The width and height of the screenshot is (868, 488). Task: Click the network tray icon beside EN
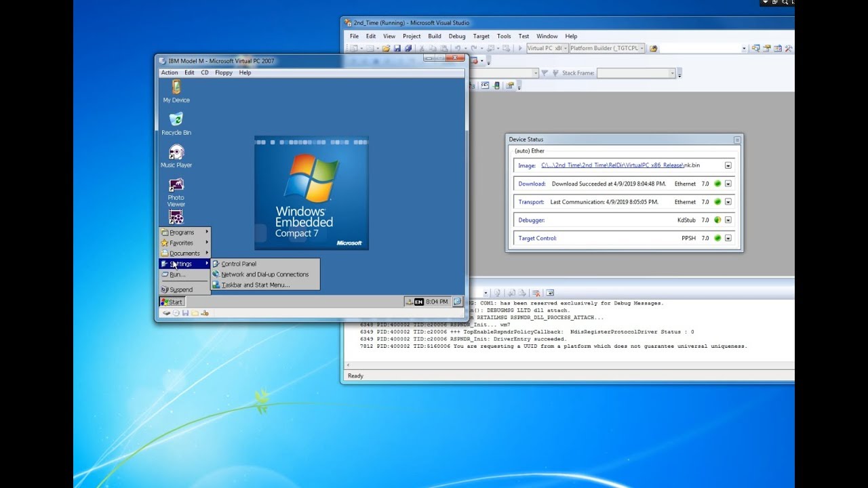click(x=409, y=302)
